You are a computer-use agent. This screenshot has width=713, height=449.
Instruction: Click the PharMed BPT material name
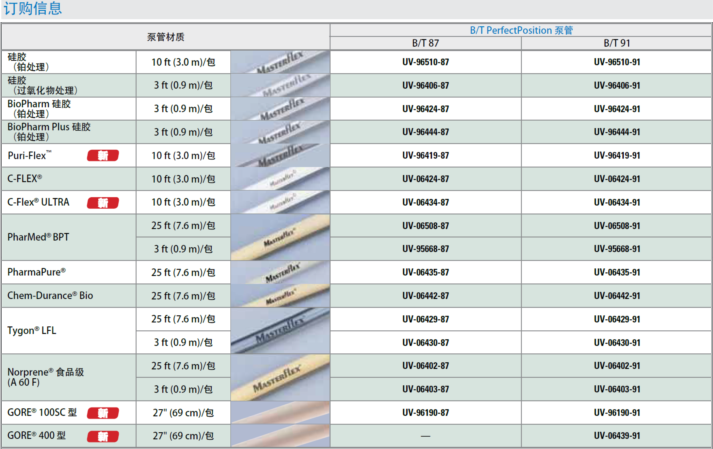38,237
